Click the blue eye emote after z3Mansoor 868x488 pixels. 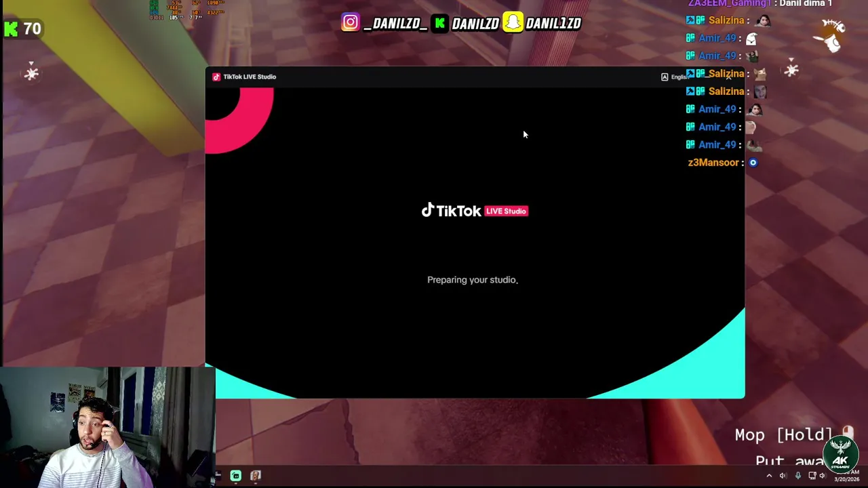tap(753, 163)
